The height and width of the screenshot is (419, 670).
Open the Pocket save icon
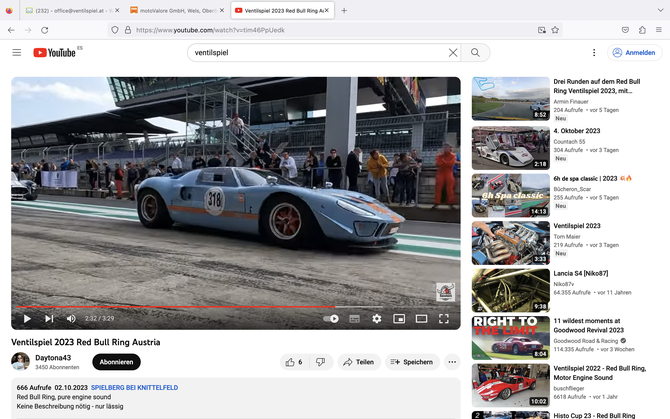(625, 30)
